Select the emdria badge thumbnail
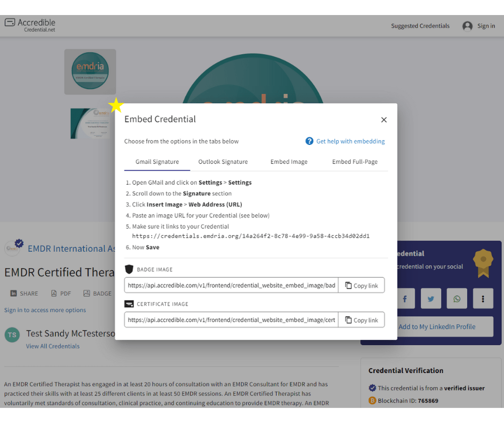The image size is (504, 423). click(x=90, y=71)
